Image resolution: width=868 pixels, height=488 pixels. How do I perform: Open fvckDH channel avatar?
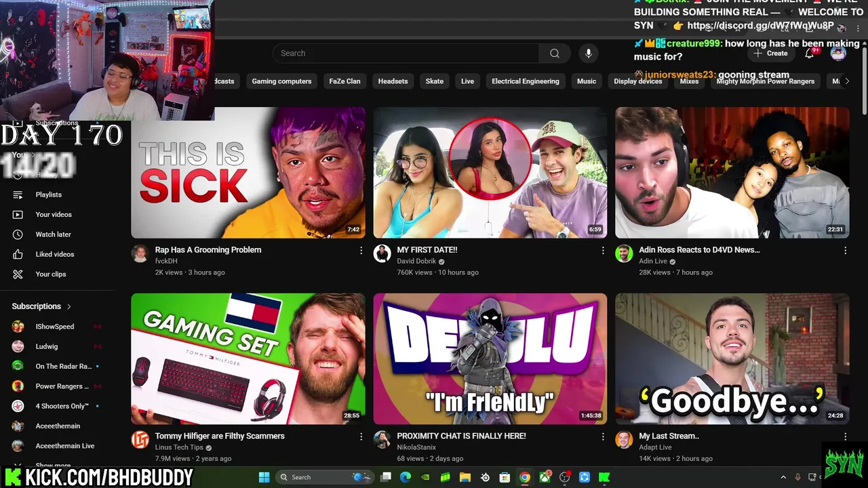[140, 253]
